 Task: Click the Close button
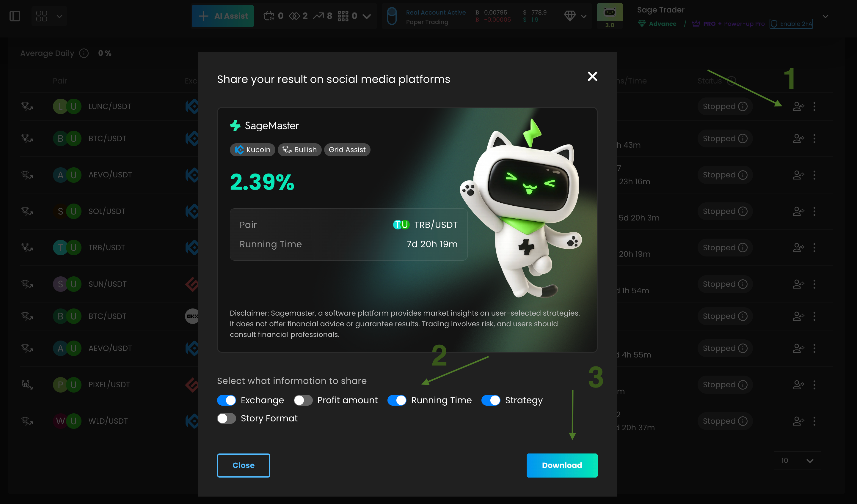pos(244,465)
